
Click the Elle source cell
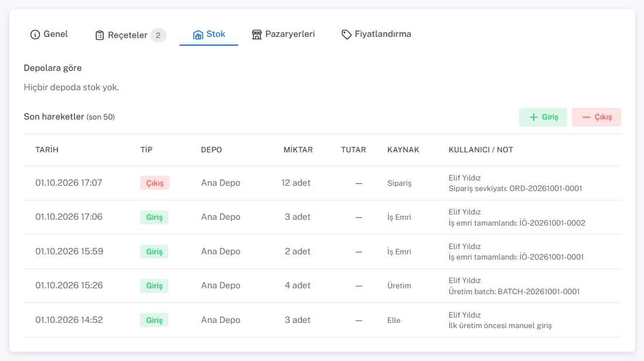[394, 320]
